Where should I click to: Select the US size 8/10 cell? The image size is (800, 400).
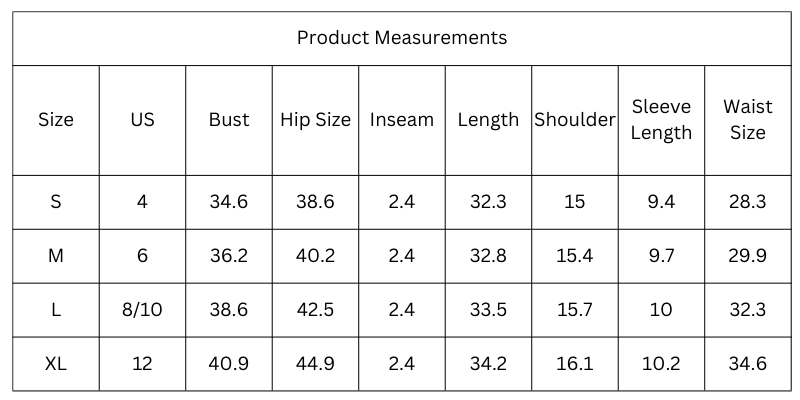142,310
